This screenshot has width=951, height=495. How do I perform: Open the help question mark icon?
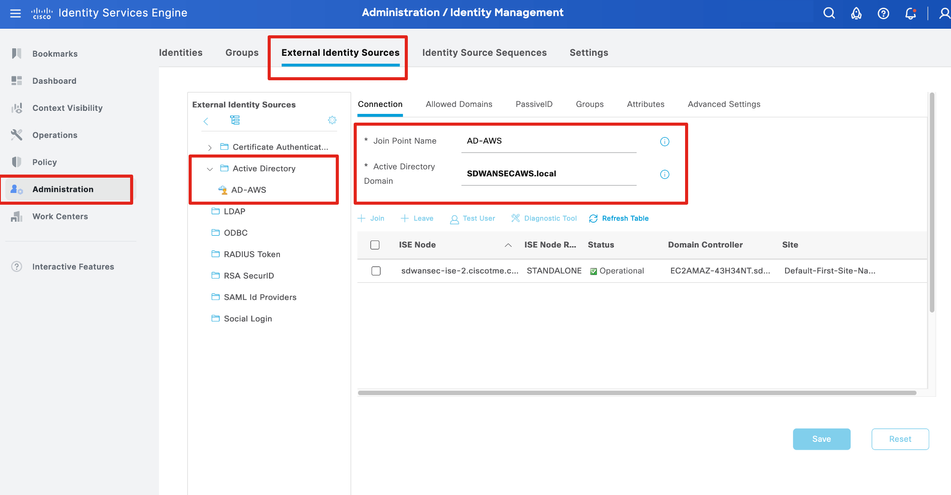[883, 13]
